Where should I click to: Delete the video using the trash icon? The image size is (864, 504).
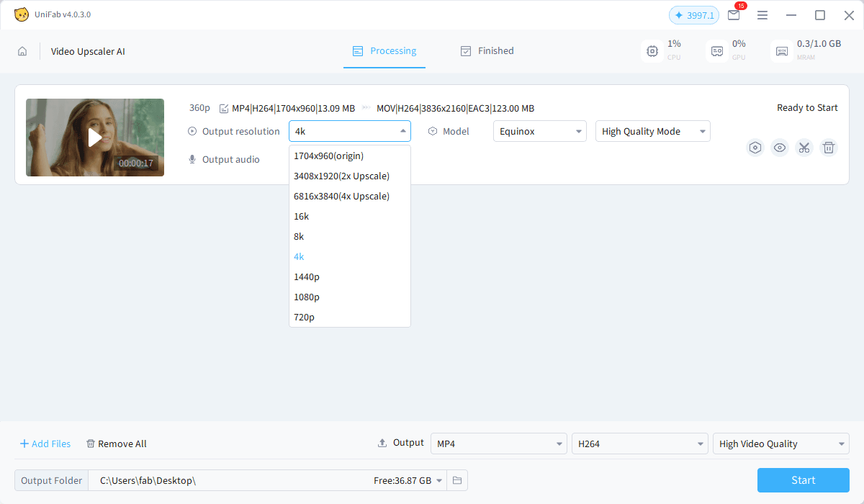(x=829, y=148)
